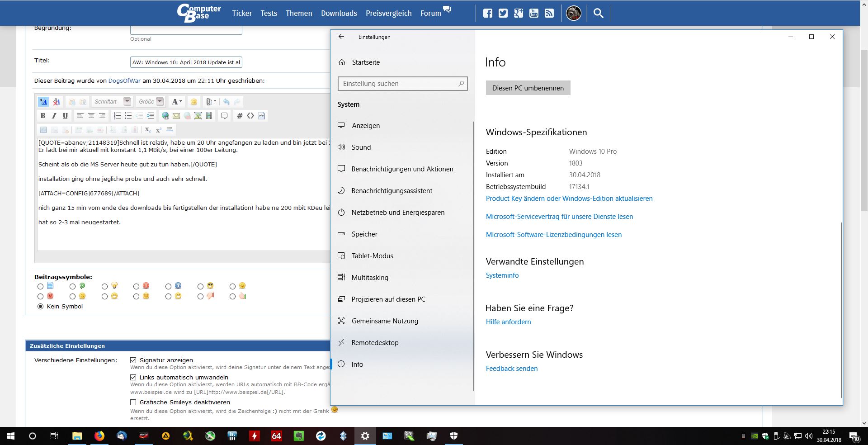The height and width of the screenshot is (445, 868).
Task: Insert inline code with the hash icon
Action: (x=240, y=116)
